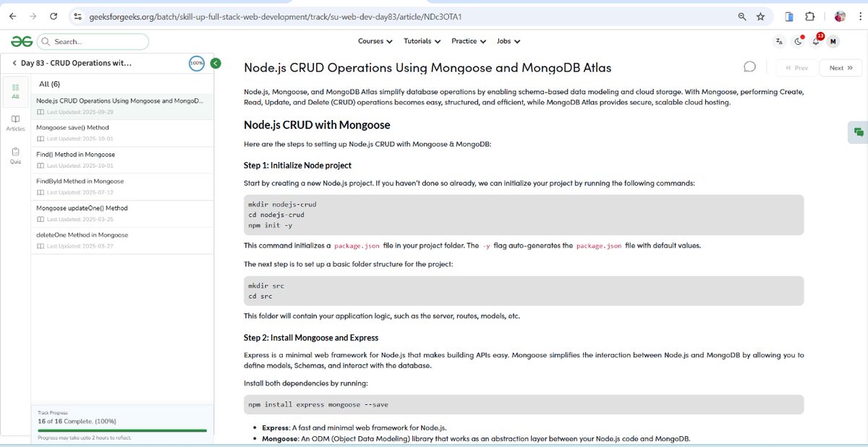
Task: Open 'Find() Method in Mongoose' article
Action: (122, 159)
